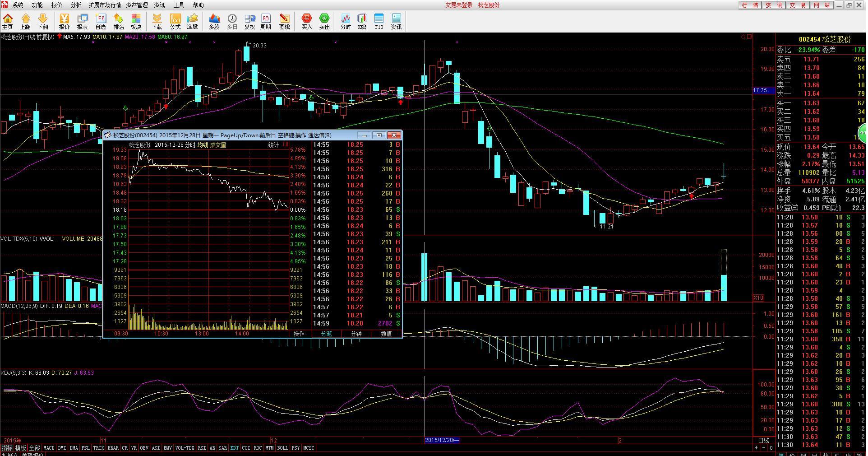Open the 报价 quotes icon
This screenshot has height=456, width=868.
(x=65, y=21)
